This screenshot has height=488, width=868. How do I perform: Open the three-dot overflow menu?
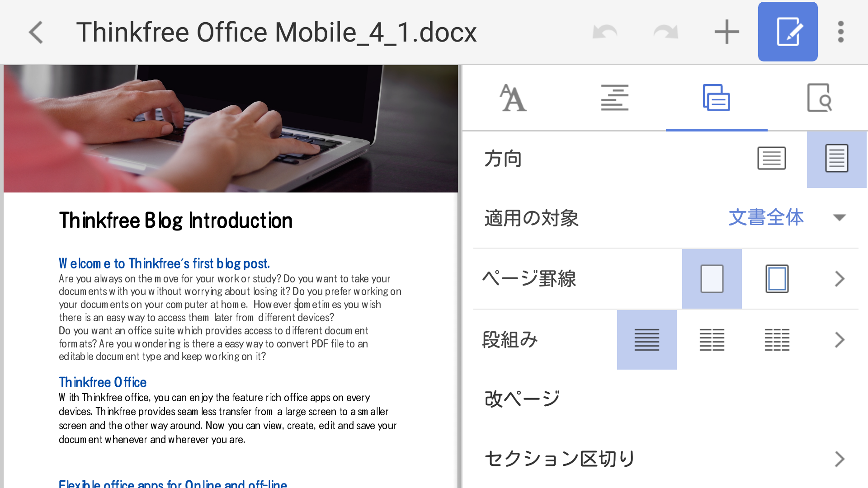(x=841, y=32)
